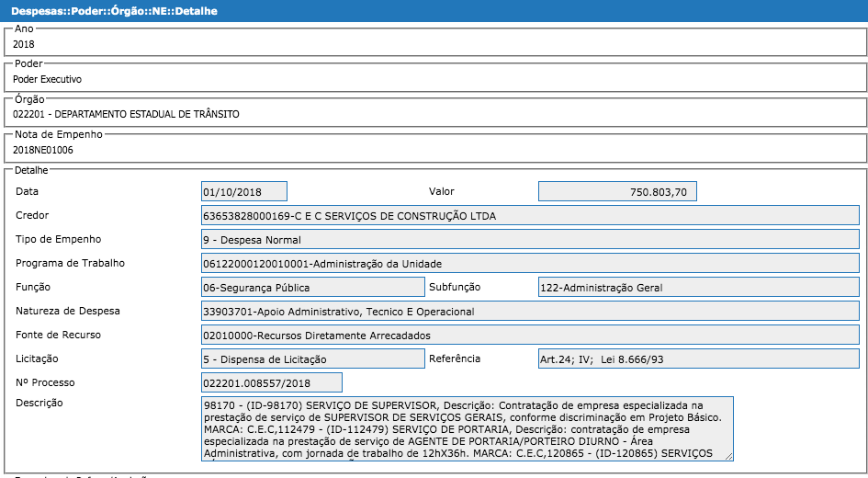
Task: Focus the Programa de Trabalho field
Action: [530, 264]
